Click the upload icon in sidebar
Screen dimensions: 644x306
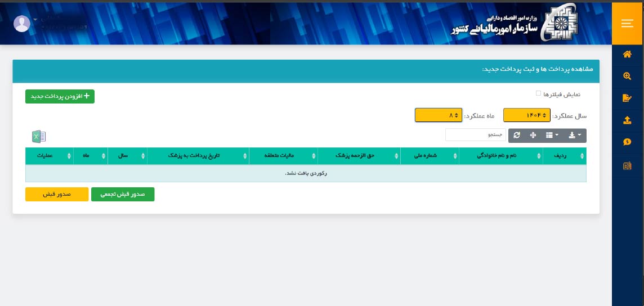click(x=627, y=120)
